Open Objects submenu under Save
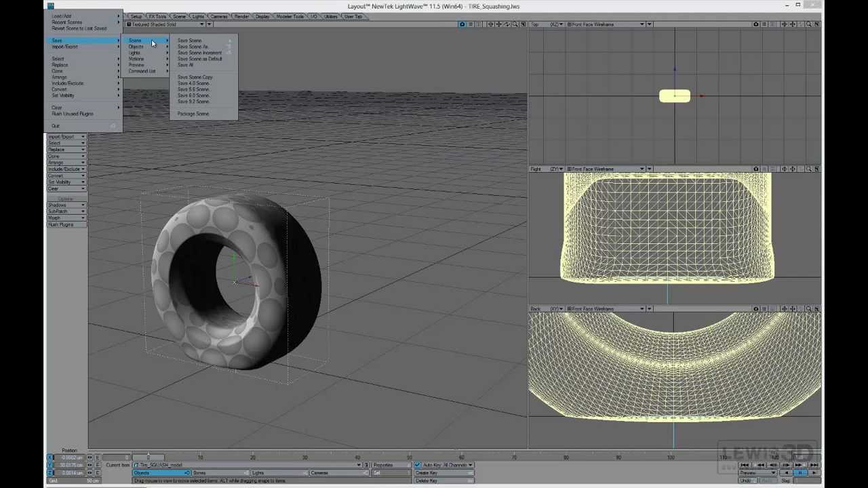868x488 pixels. tap(144, 46)
